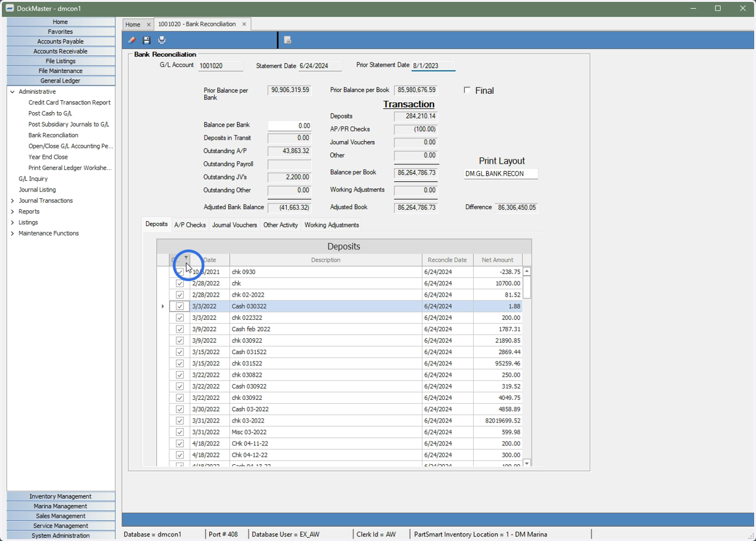Uncheck the Cash 03-2022 row checkbox
The image size is (756, 541).
(180, 409)
